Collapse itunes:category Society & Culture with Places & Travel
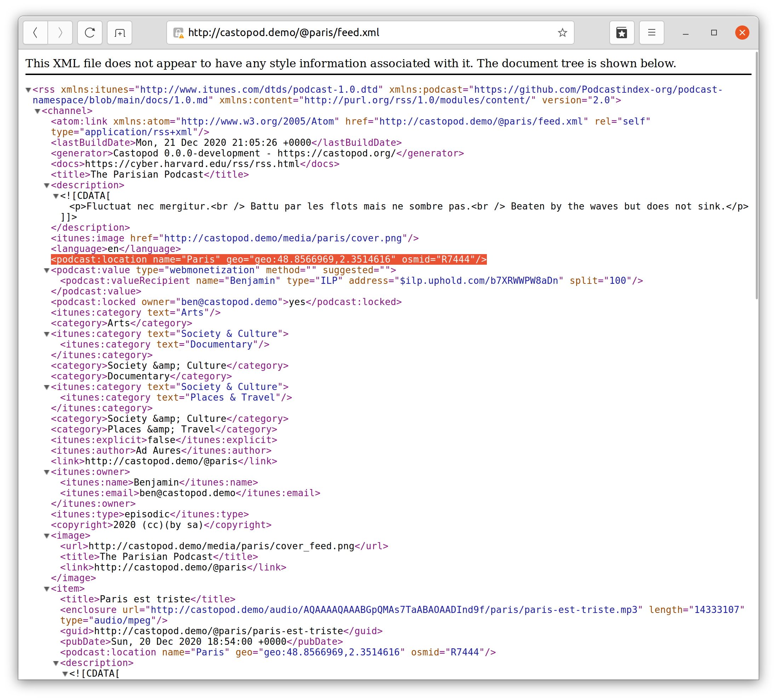The image size is (777, 700). (x=46, y=387)
